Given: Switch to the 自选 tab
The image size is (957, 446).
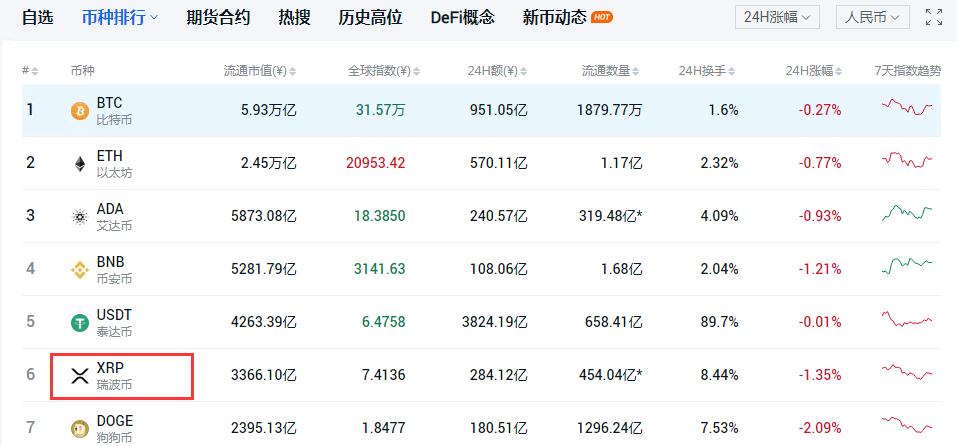Looking at the screenshot, I should click(37, 17).
